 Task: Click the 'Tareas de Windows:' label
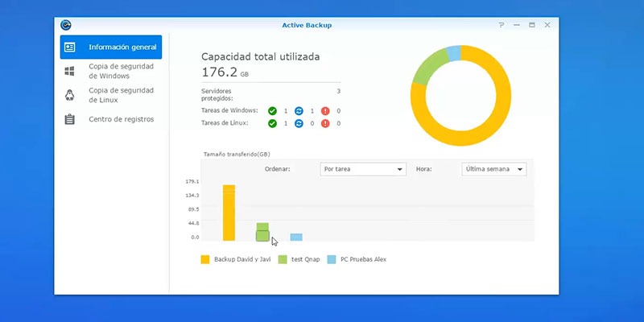tap(229, 110)
